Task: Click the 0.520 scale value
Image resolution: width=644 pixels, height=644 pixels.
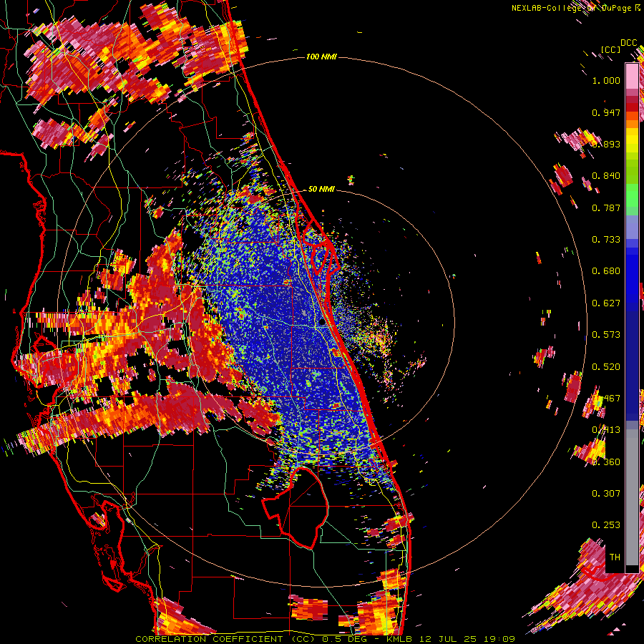Action: tap(606, 367)
